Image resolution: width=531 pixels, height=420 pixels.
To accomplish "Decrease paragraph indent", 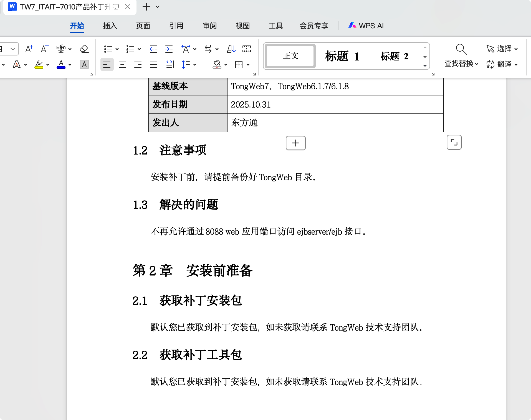I will [x=153, y=49].
